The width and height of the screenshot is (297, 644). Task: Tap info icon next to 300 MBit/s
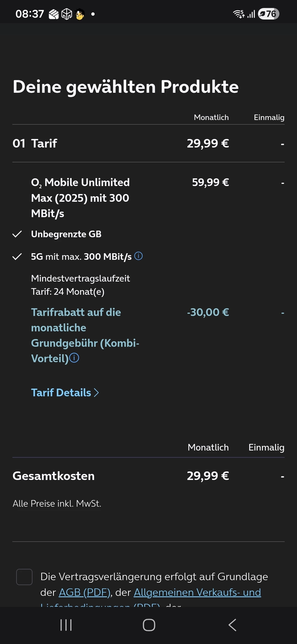pos(138,256)
